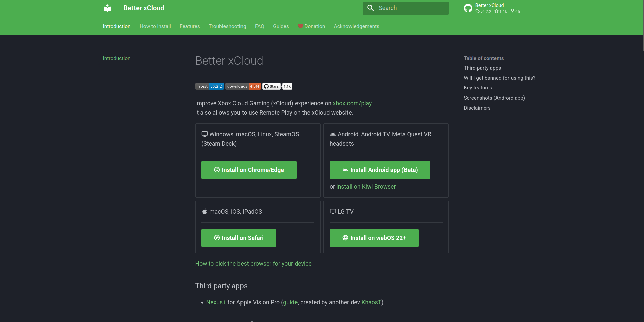This screenshot has height=322, width=644.
Task: Open How to pick the best browser link
Action: 253,264
